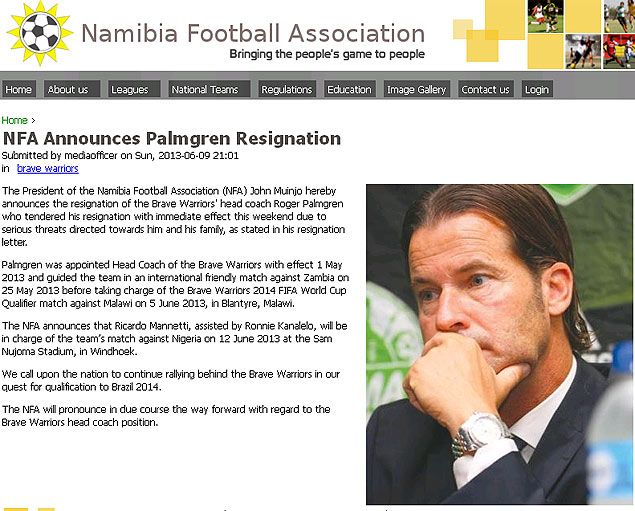Go to the Leagues section
This screenshot has height=511, width=635.
coord(129,89)
